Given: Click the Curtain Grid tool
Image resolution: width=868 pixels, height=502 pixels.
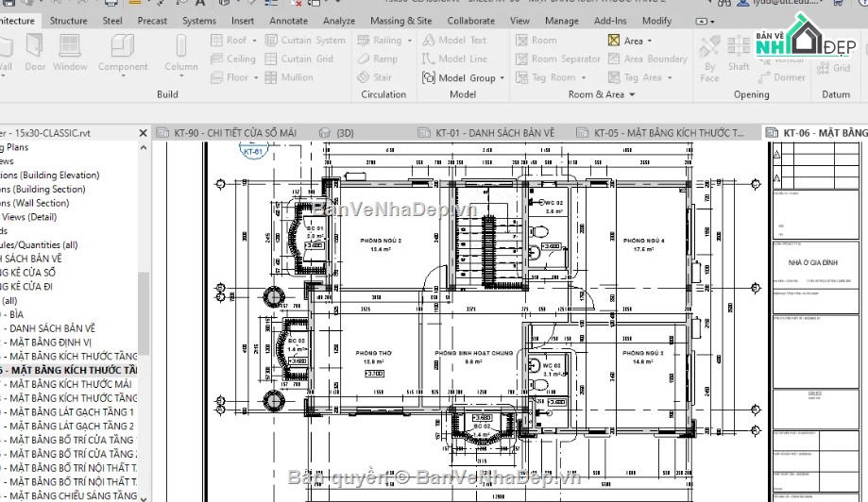Looking at the screenshot, I should 298,59.
